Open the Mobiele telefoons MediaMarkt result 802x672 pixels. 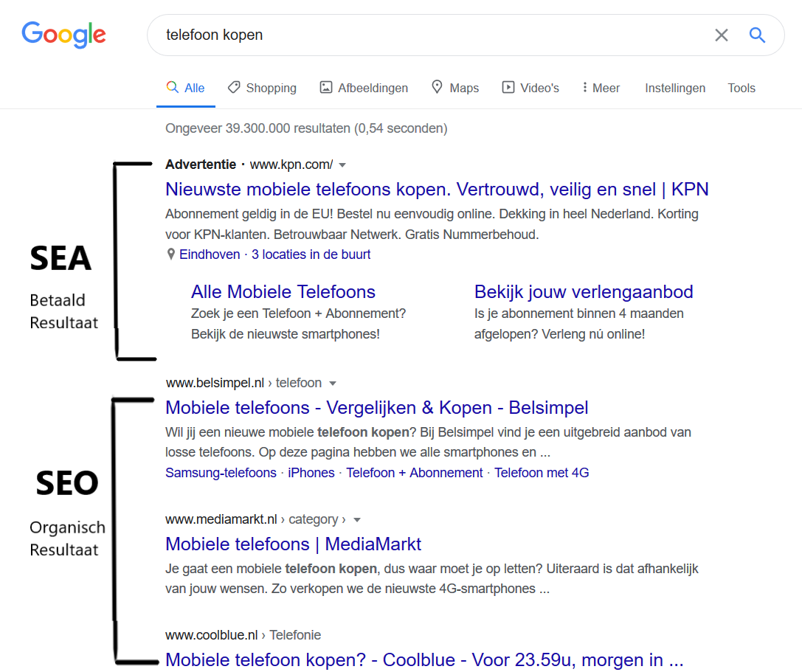coord(293,544)
